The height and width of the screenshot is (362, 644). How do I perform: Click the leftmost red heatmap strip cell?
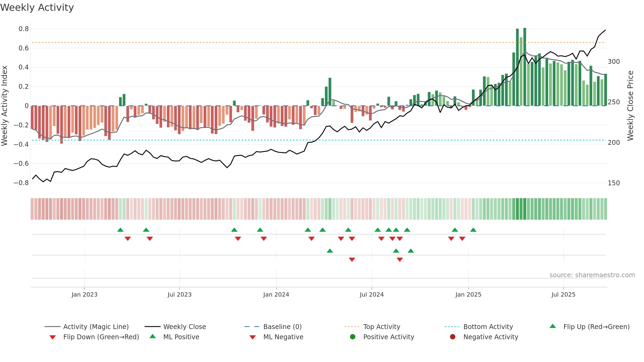tap(32, 209)
